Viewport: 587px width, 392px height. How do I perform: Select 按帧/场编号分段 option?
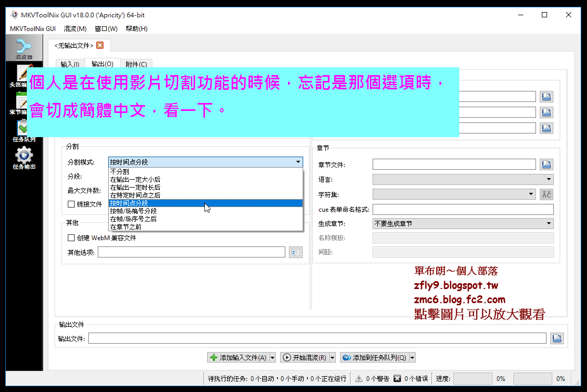tap(205, 211)
